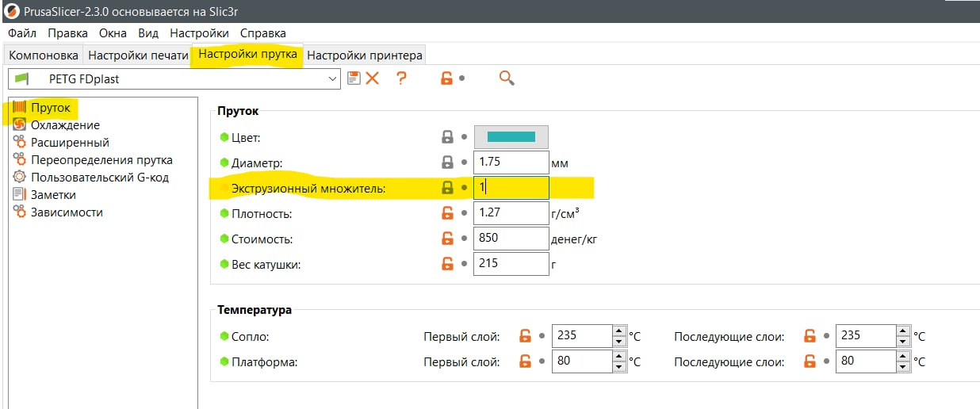The image size is (980, 409).
Task: Increase Платформа Первый слой temperature
Action: click(619, 356)
